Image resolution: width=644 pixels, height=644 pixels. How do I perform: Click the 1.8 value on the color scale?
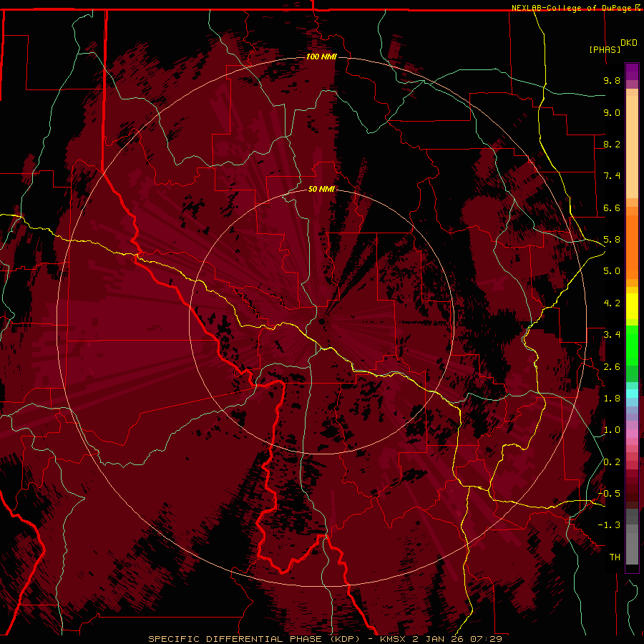click(x=612, y=399)
